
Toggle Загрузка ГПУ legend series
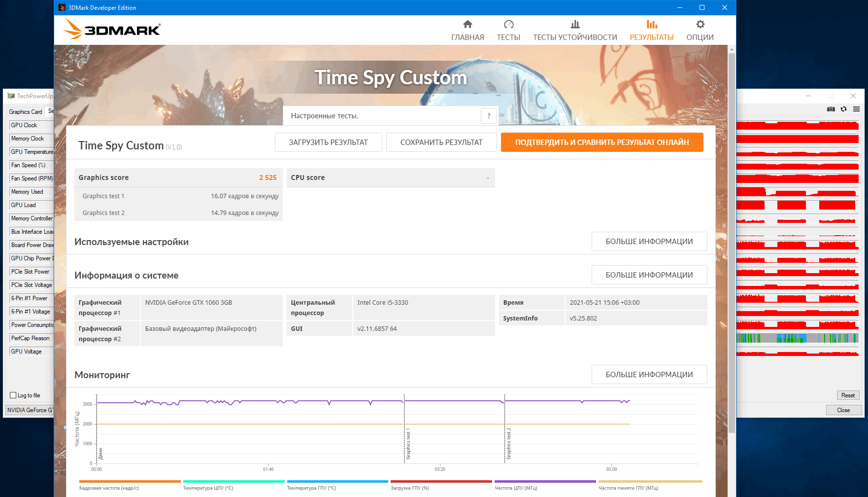441,486
